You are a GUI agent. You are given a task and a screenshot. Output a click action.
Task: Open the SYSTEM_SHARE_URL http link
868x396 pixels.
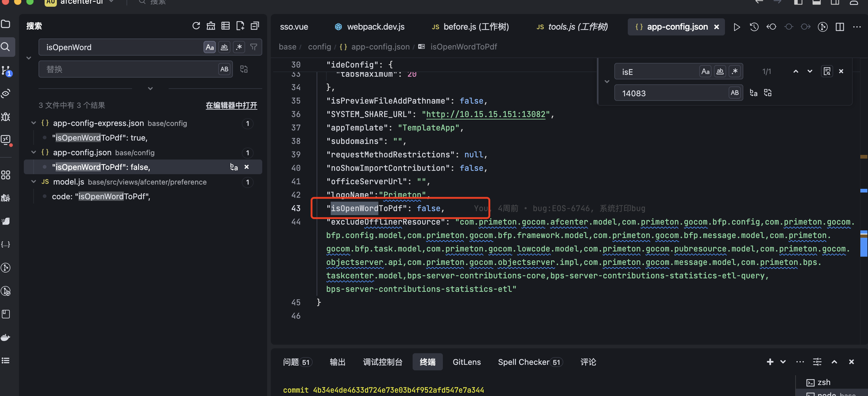tap(485, 115)
